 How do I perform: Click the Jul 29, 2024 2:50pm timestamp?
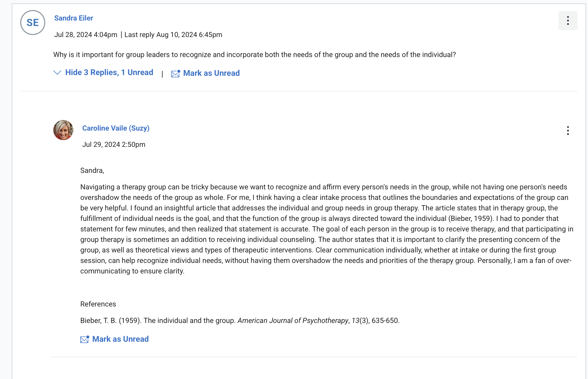(x=114, y=145)
